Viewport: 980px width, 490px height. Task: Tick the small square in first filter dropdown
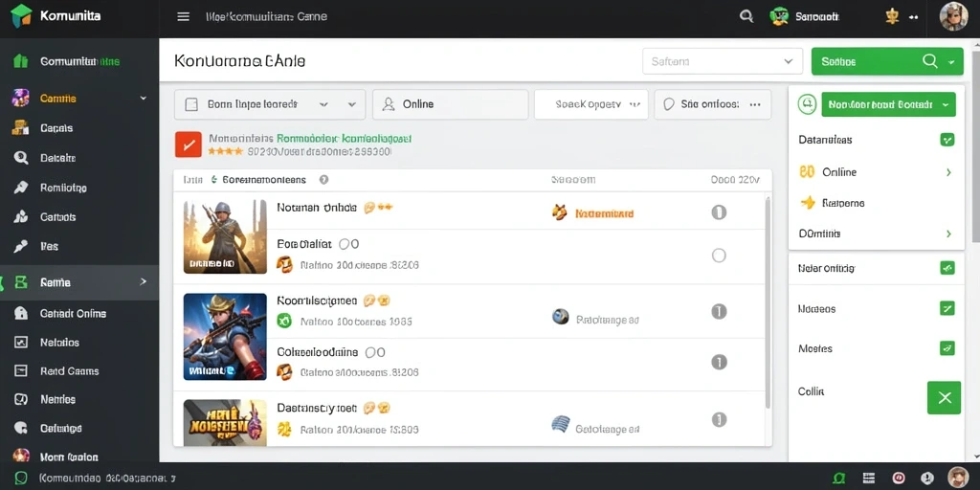pos(191,104)
